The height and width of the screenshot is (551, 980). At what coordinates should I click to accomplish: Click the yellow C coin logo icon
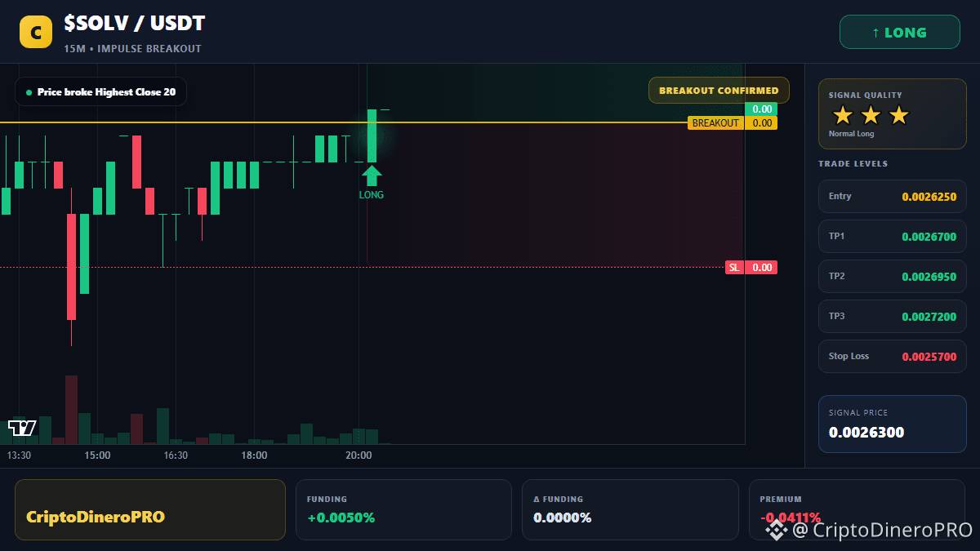click(x=35, y=32)
